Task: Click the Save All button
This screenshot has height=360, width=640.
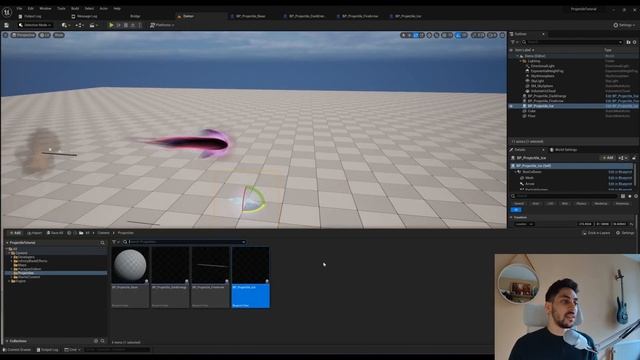Action: coord(55,233)
